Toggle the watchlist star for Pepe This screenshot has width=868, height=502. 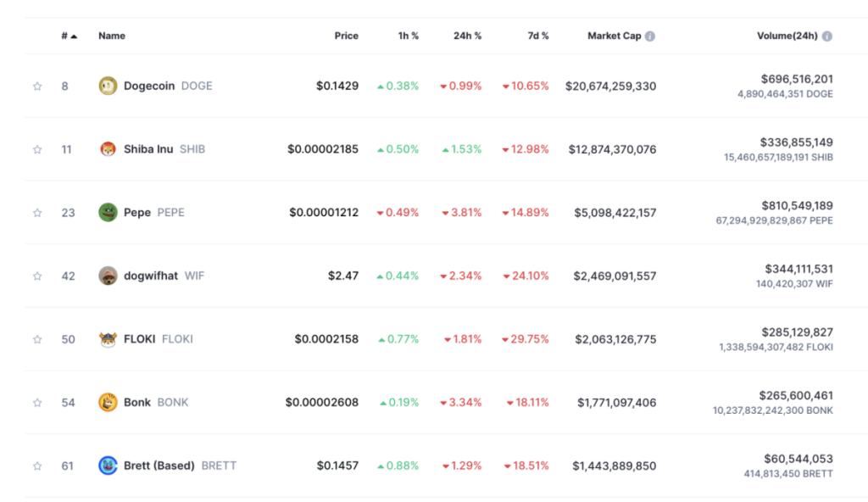(37, 213)
